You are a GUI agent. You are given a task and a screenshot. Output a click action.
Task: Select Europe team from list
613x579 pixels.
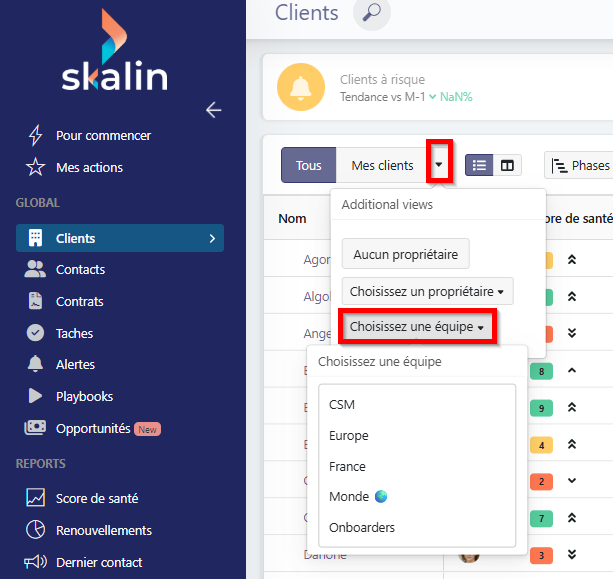[x=349, y=436]
